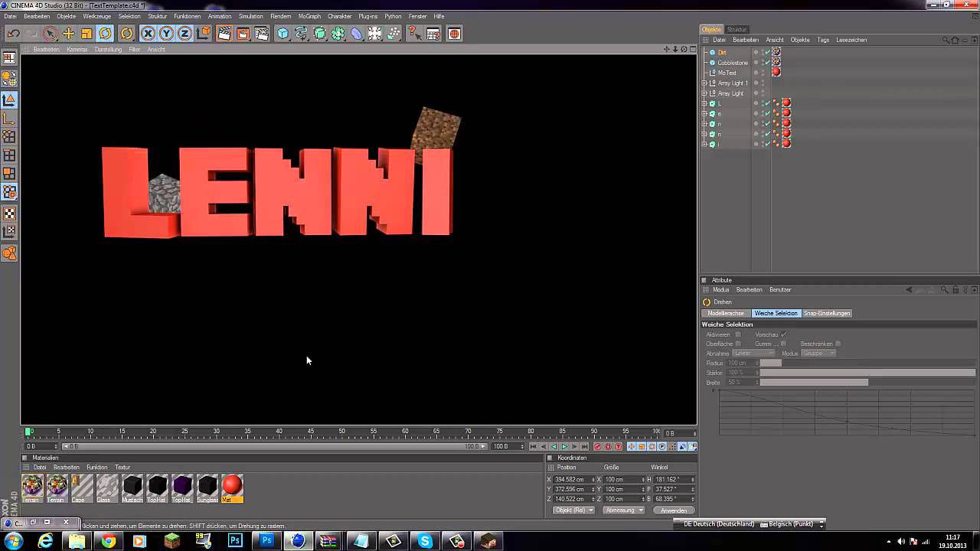Open the Charakter menu
The width and height of the screenshot is (980, 551).
[x=340, y=16]
